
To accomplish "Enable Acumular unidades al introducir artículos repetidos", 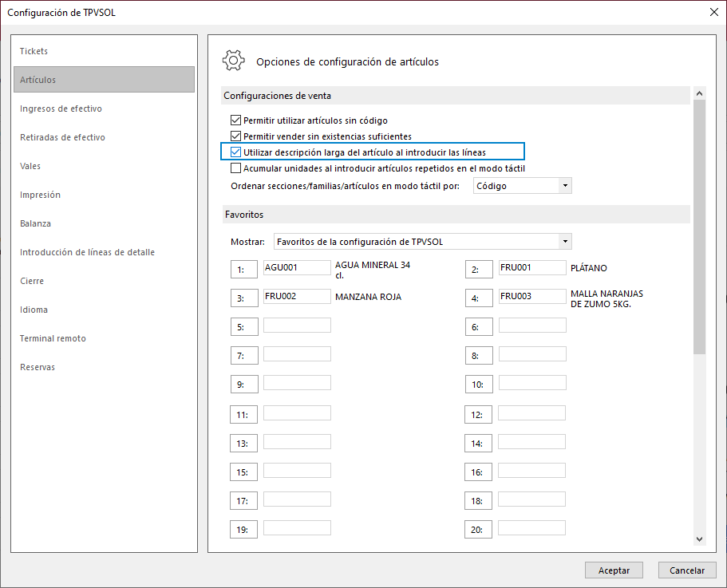I will (235, 168).
